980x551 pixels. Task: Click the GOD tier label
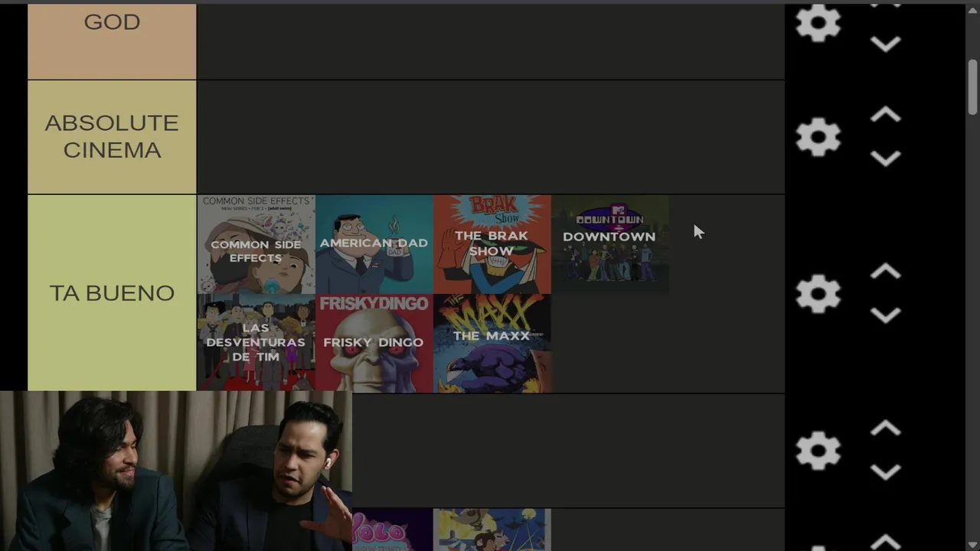[x=112, y=41]
